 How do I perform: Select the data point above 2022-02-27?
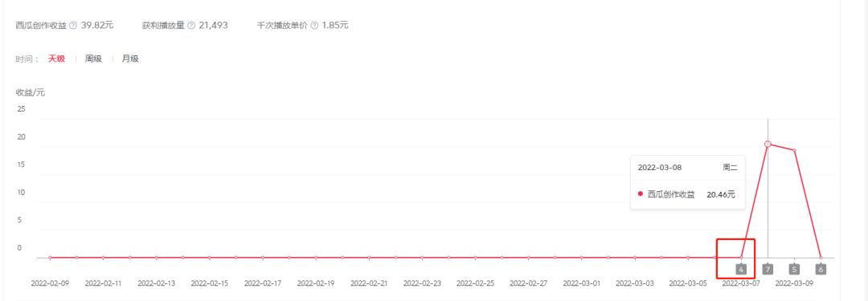(x=529, y=258)
